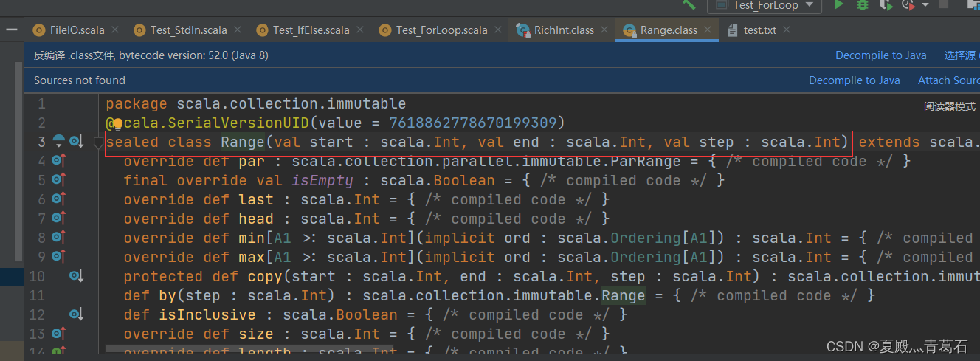
Task: Collapse the Range class fold marker
Action: click(98, 144)
